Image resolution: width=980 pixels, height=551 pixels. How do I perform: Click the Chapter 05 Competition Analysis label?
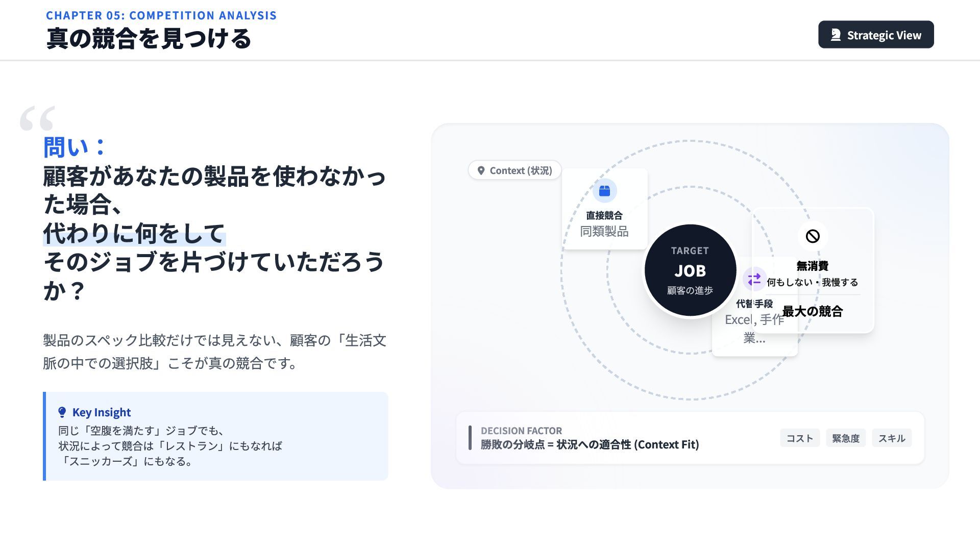(161, 15)
